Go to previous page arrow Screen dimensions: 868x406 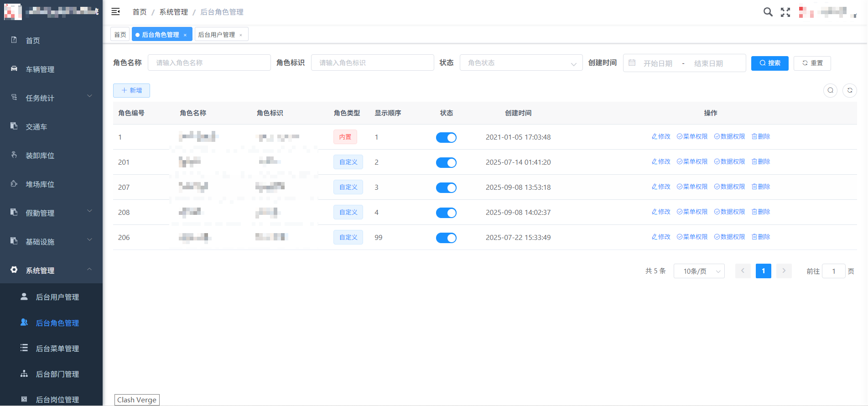tap(743, 271)
